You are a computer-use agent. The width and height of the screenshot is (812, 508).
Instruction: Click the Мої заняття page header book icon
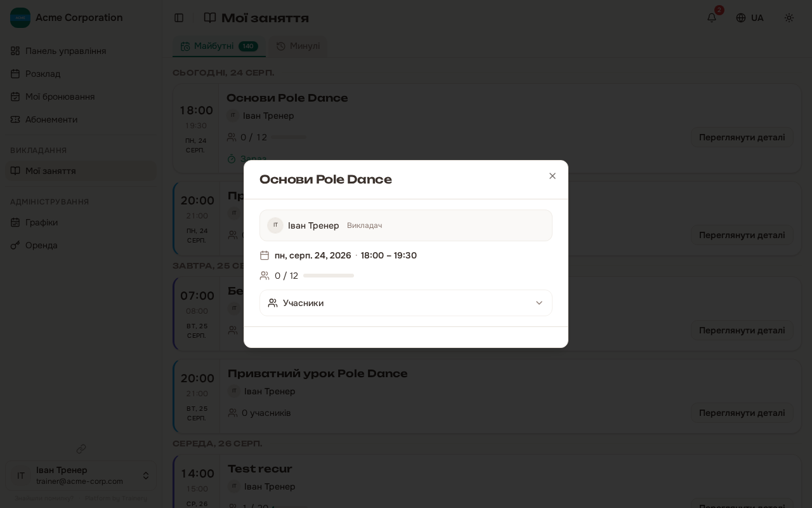tap(210, 18)
